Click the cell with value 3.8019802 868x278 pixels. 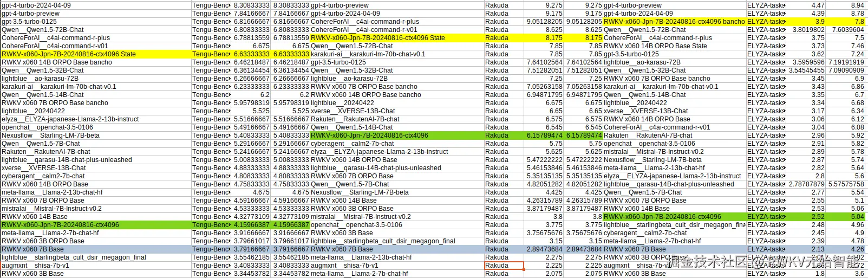tap(806, 30)
